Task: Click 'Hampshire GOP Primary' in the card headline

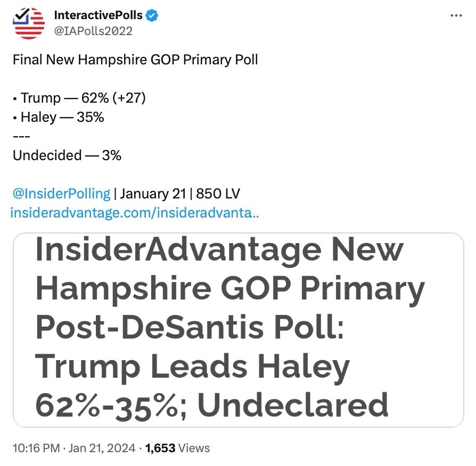Action: point(229,288)
